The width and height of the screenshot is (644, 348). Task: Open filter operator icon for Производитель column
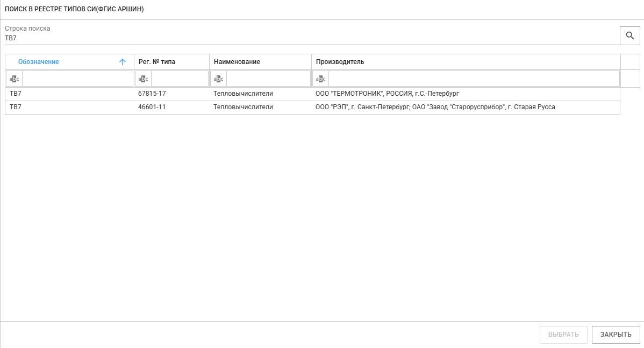(320, 79)
